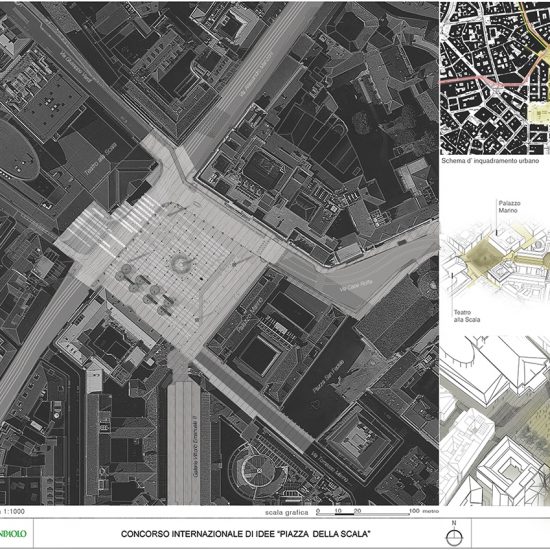Click the 'Galleria Vittorio Emanuele II' label
The width and height of the screenshot is (550, 550).
point(196,448)
